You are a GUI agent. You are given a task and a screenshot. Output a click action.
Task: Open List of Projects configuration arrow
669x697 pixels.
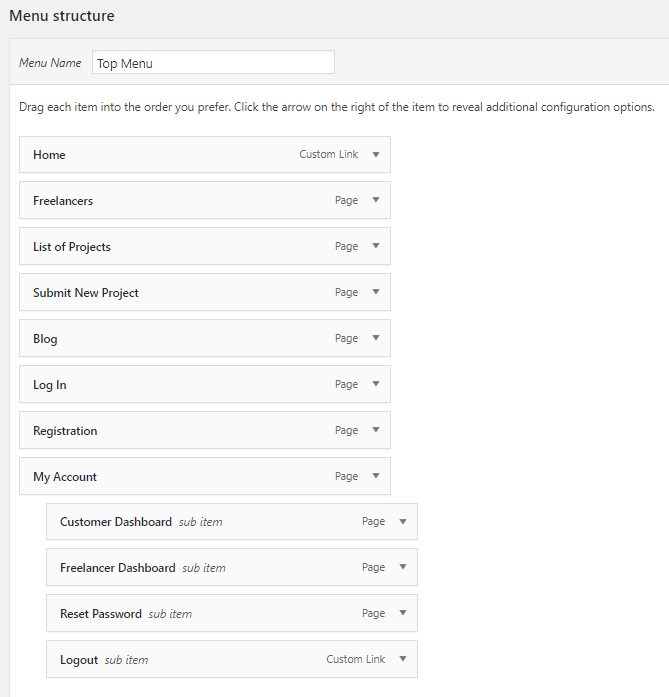point(376,246)
